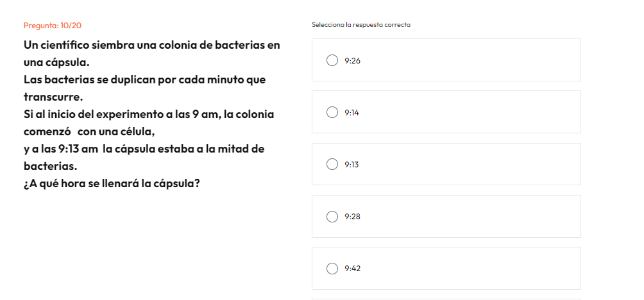Click the 9:42 answer label text
Image resolution: width=644 pixels, height=300 pixels.
point(352,269)
